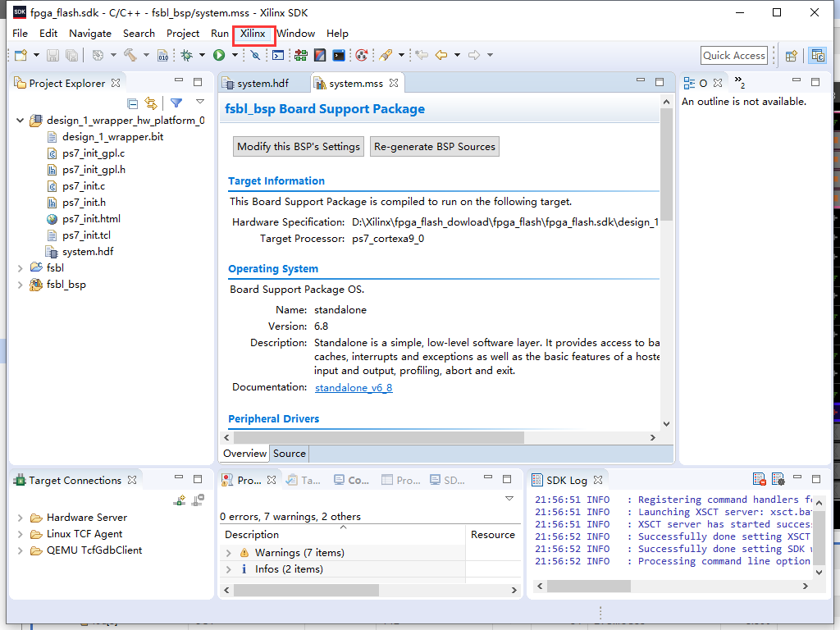This screenshot has height=630, width=840.
Task: Select system.hdf in Project Explorer tree
Action: tap(88, 251)
